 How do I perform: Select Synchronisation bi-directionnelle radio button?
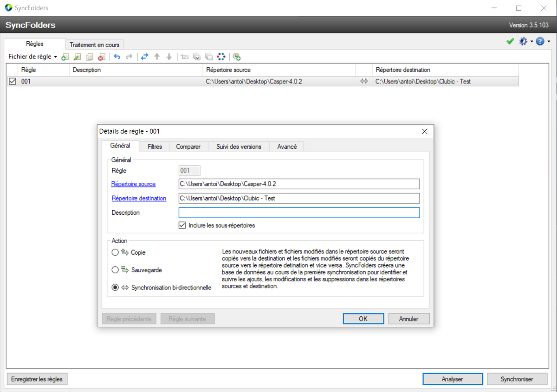pos(115,288)
